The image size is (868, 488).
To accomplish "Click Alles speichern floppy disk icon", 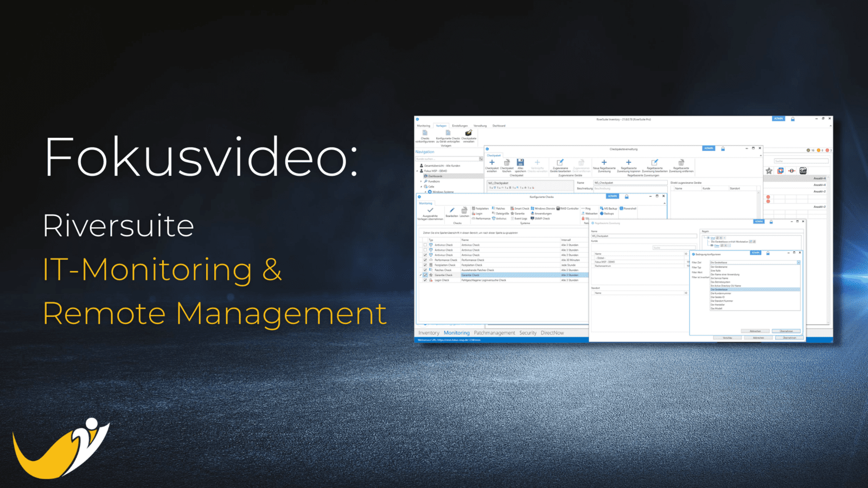I will pyautogui.click(x=520, y=162).
